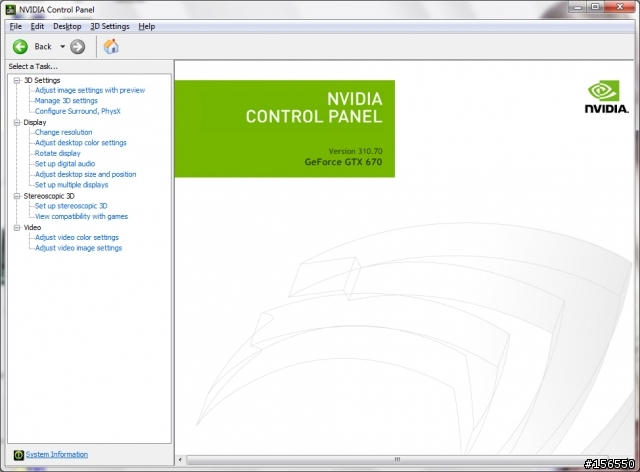Viewport: 640px width, 472px height.
Task: Open Adjust desktop color settings
Action: pyautogui.click(x=80, y=143)
